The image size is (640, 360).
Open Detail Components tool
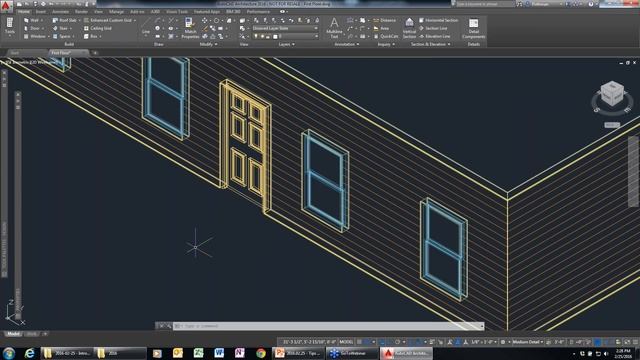point(473,28)
